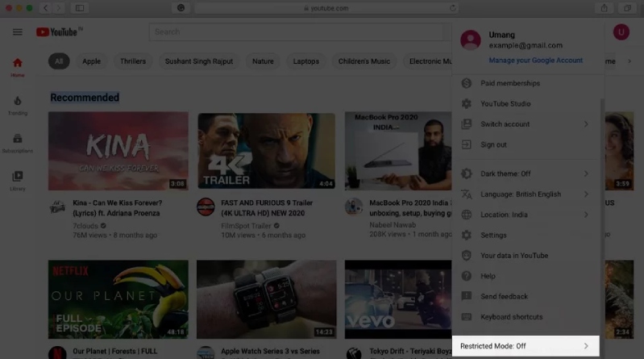The height and width of the screenshot is (359, 644).
Task: Open Settings menu entry
Action: tap(526, 236)
